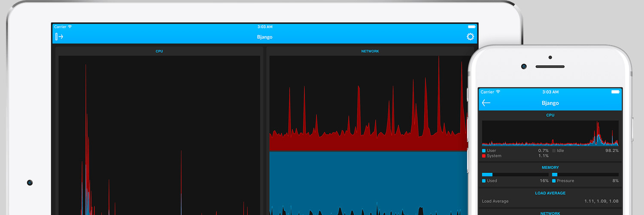644x215 pixels.
Task: Tap the iPhone battery icon
Action: pos(616,92)
